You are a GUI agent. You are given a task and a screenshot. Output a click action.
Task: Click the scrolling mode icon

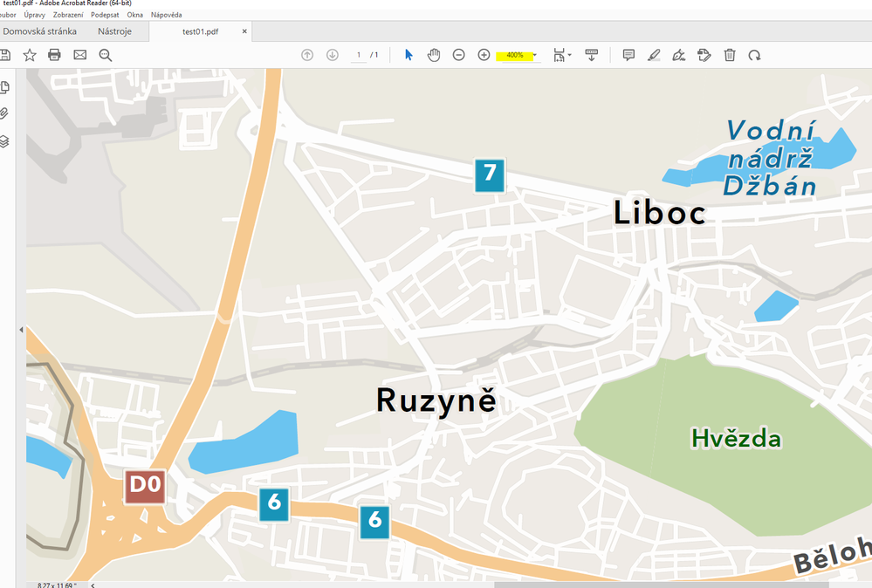point(592,55)
